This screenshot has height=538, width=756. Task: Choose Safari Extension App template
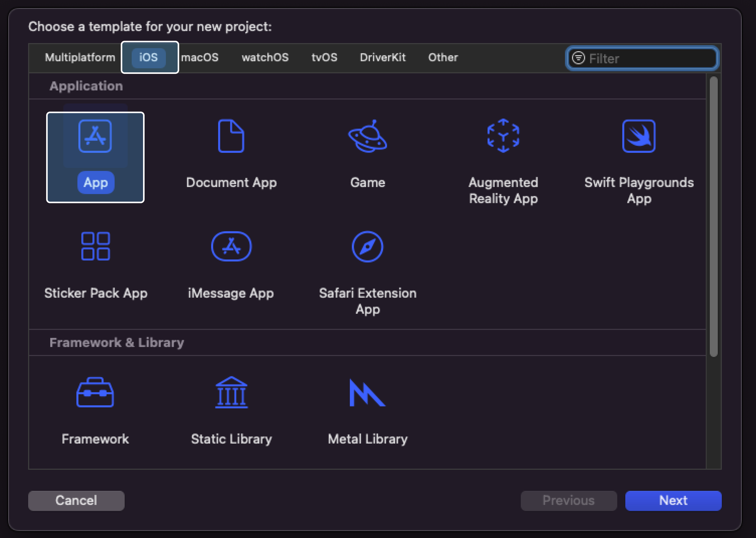coord(367,246)
